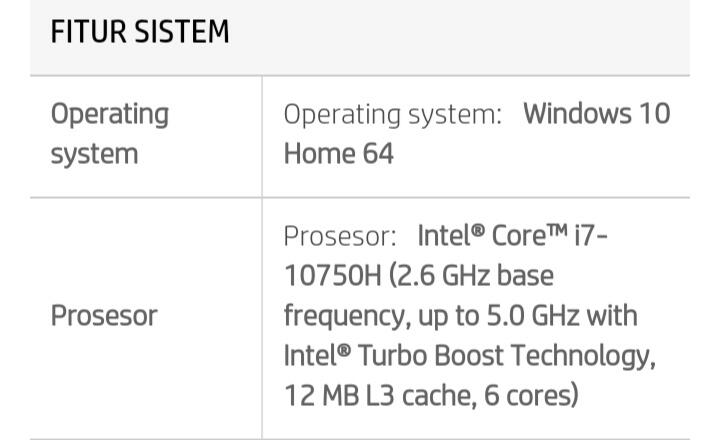Select the left-column Operating system row label
720x440 pixels.
[110, 134]
